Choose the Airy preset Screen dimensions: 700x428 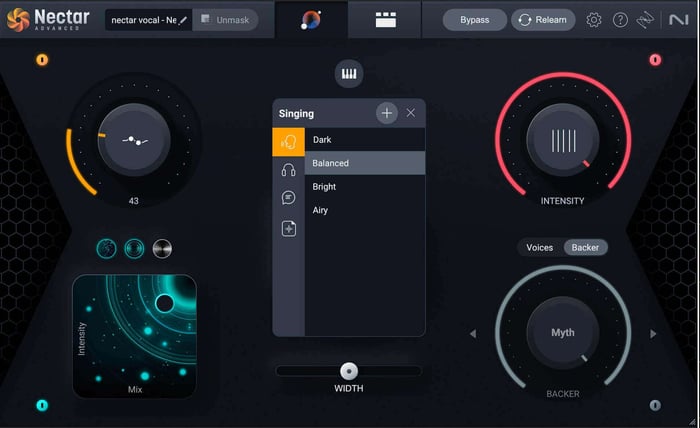365,210
